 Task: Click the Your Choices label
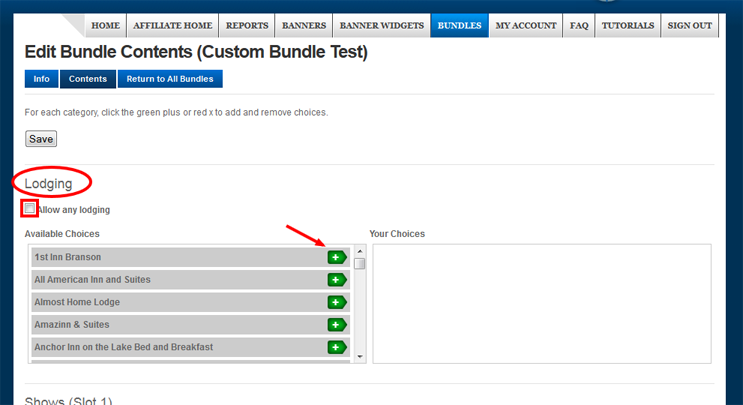coord(397,234)
